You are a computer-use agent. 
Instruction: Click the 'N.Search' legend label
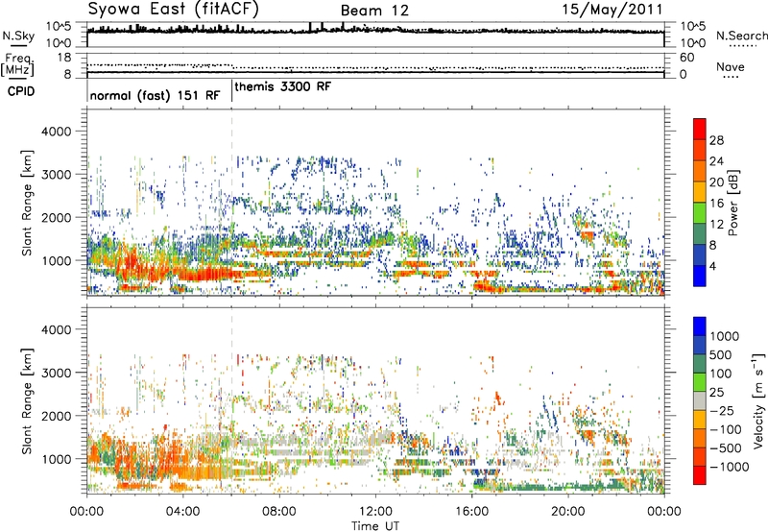point(741,36)
